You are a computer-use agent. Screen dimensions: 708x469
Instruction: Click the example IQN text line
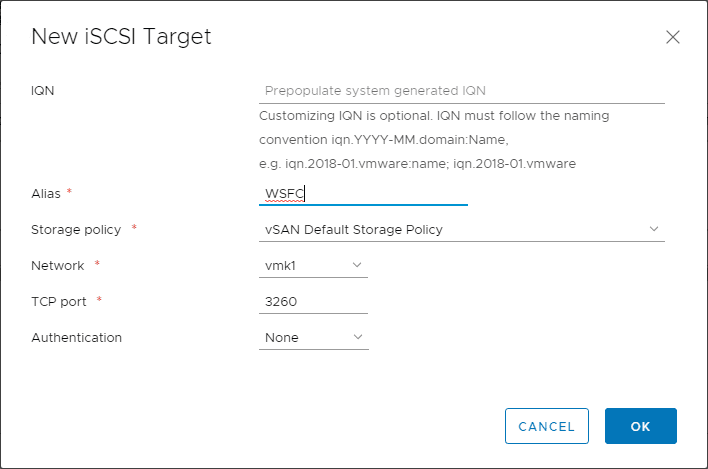pyautogui.click(x=416, y=162)
